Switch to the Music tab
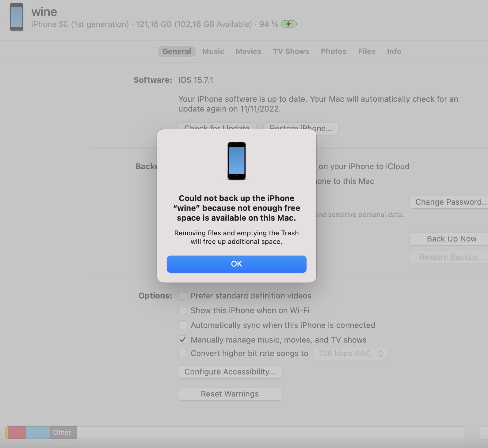This screenshot has height=448, width=488. [x=213, y=51]
